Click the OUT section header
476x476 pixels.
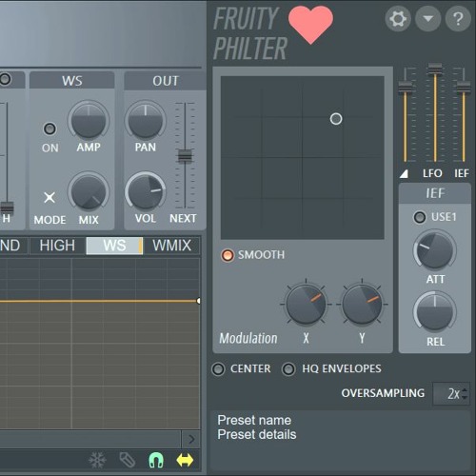click(166, 81)
